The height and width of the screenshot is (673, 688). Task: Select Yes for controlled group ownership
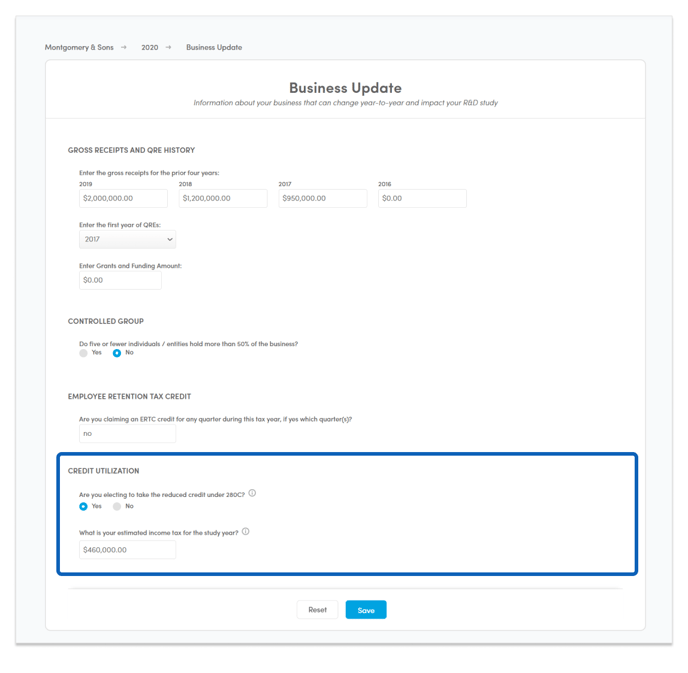[83, 353]
